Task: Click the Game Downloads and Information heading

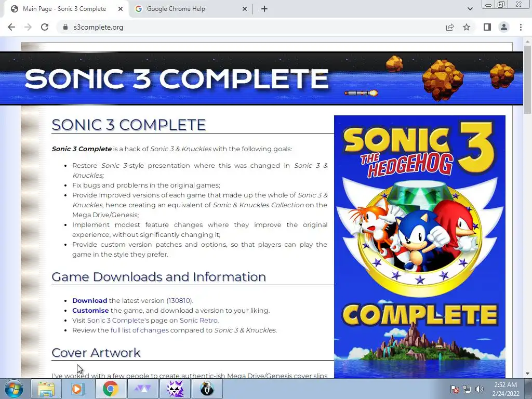Action: [159, 277]
